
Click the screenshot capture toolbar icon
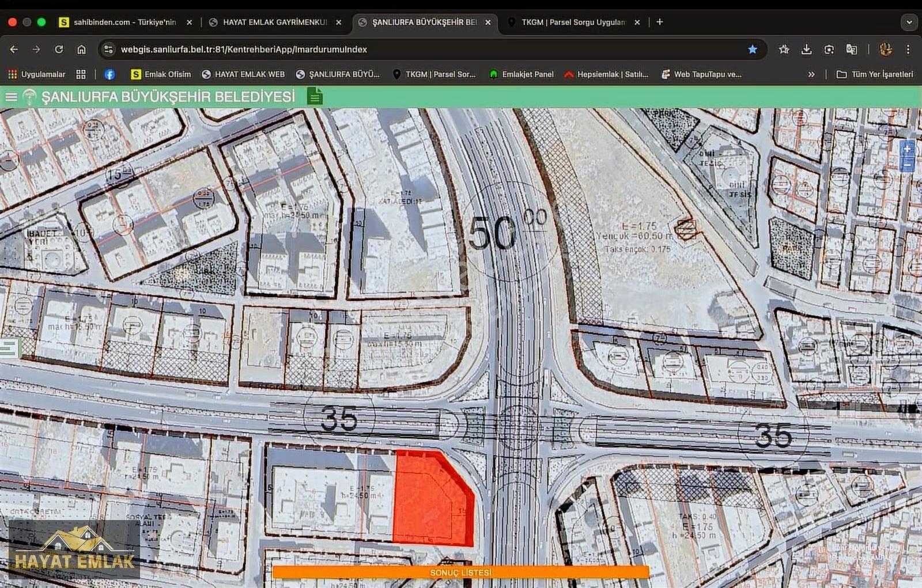(x=829, y=50)
